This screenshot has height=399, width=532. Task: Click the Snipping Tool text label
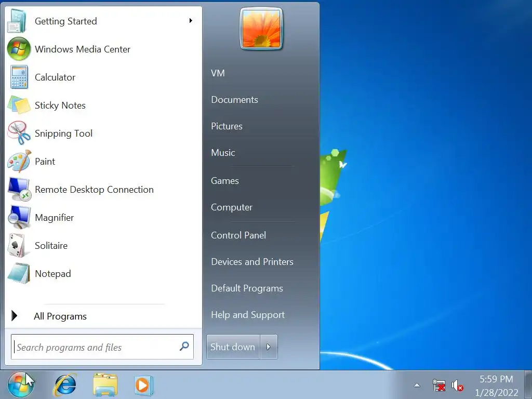click(63, 134)
